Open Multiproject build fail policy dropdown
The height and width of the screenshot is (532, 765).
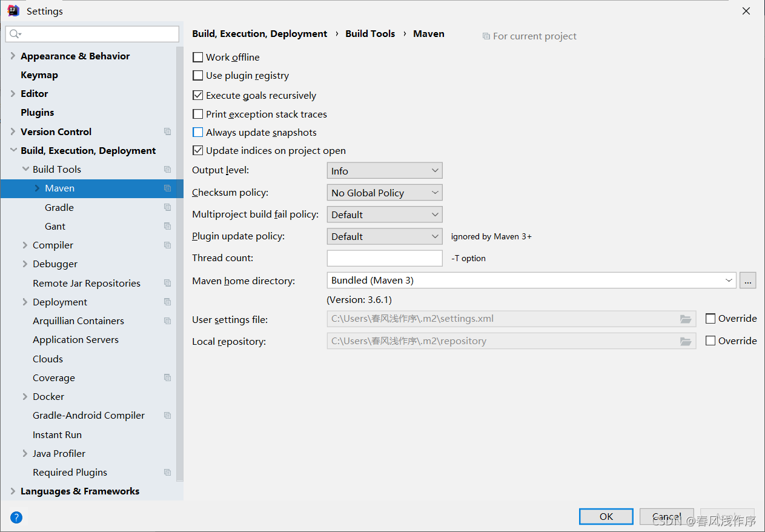tap(385, 214)
